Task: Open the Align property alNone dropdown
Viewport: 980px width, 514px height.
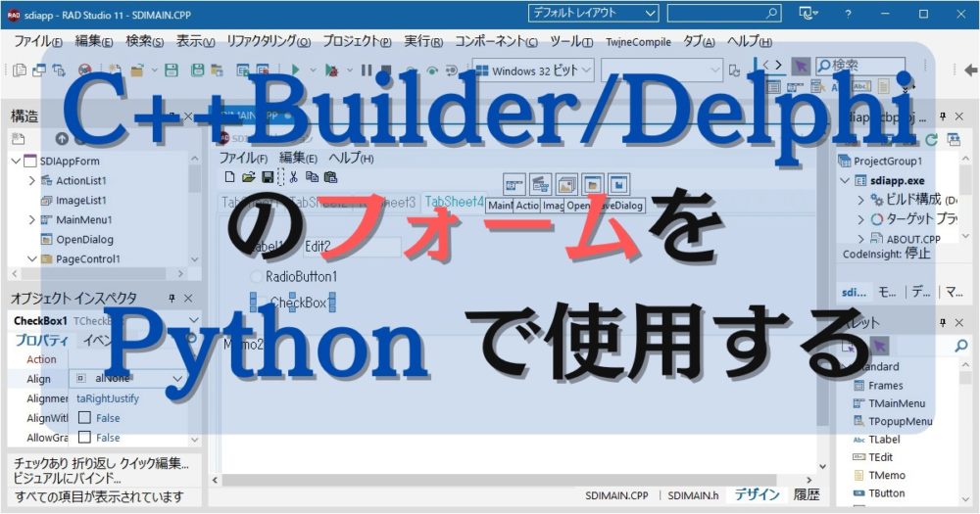Action: 177,379
